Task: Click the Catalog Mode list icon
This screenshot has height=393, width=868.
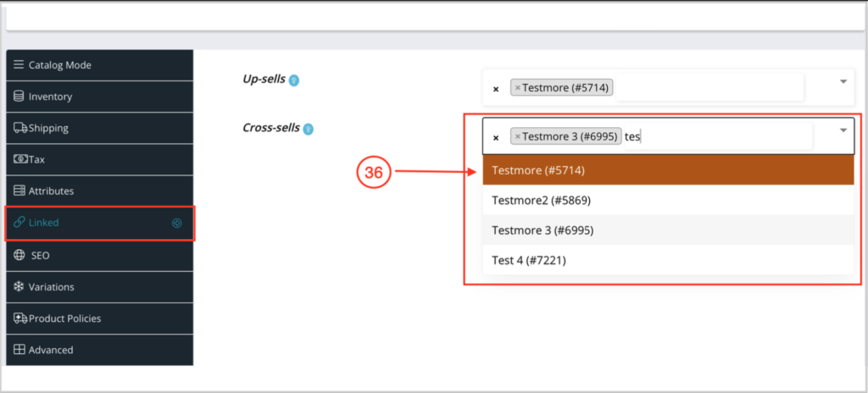Action: point(19,65)
